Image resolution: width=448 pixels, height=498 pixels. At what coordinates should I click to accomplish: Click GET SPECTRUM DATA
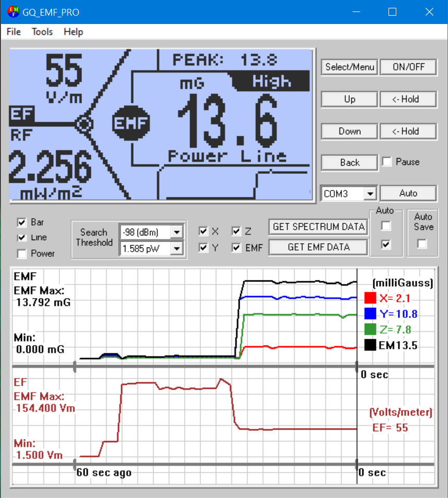[x=317, y=227]
